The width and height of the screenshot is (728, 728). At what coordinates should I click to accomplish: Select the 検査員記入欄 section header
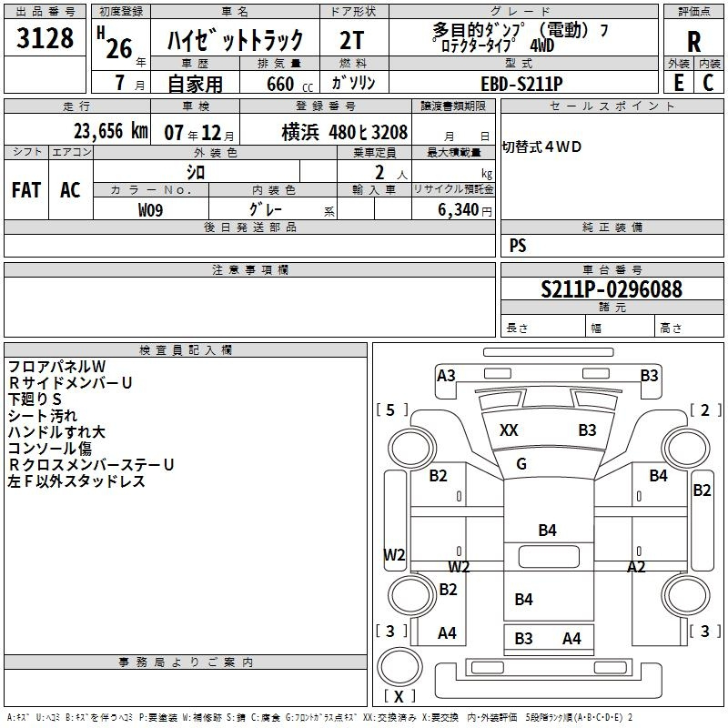click(186, 350)
